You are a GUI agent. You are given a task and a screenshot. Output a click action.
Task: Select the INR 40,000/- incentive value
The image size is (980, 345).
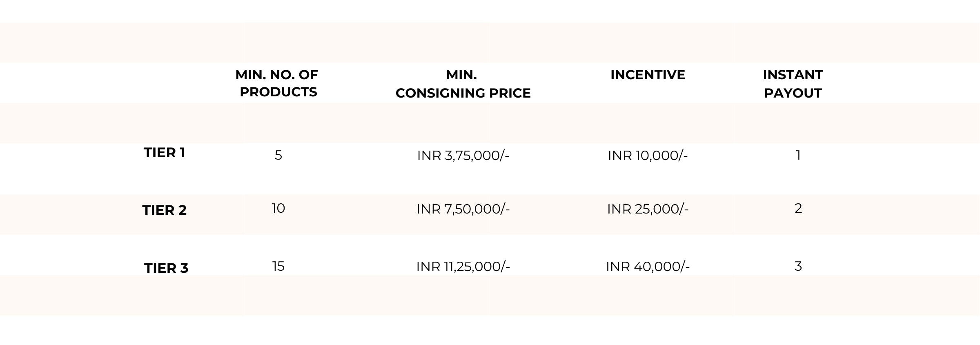click(x=648, y=267)
